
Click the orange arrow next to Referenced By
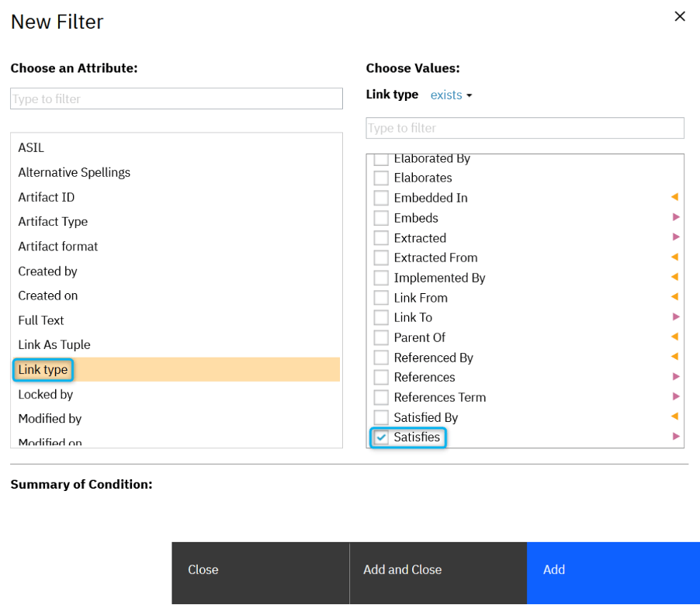click(675, 357)
